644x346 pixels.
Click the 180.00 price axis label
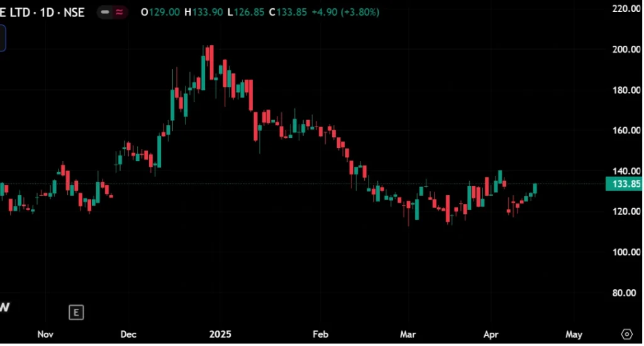coord(626,90)
